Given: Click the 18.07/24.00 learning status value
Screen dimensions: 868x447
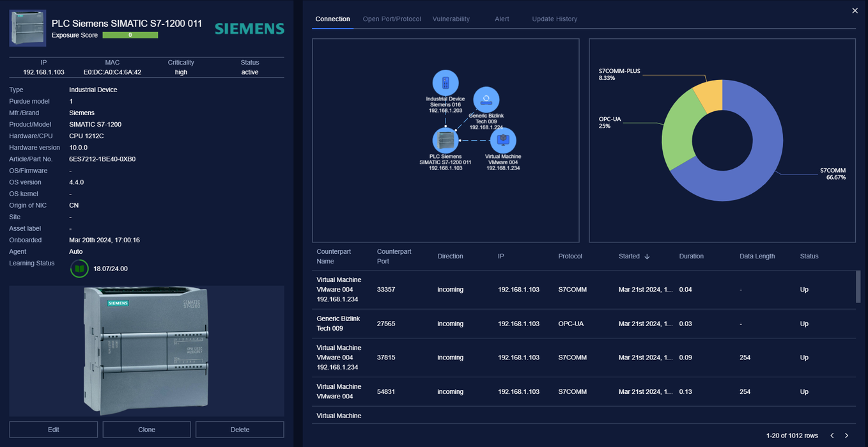Looking at the screenshot, I should (x=111, y=269).
